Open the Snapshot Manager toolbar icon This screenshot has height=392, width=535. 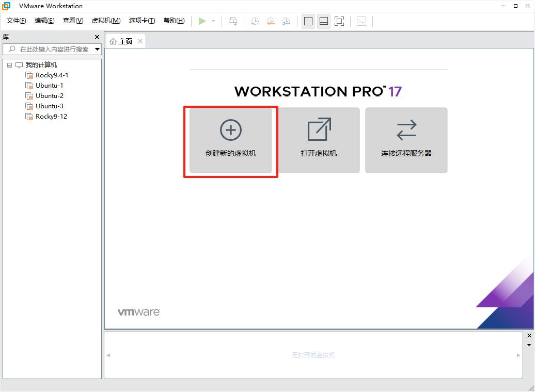coord(286,21)
